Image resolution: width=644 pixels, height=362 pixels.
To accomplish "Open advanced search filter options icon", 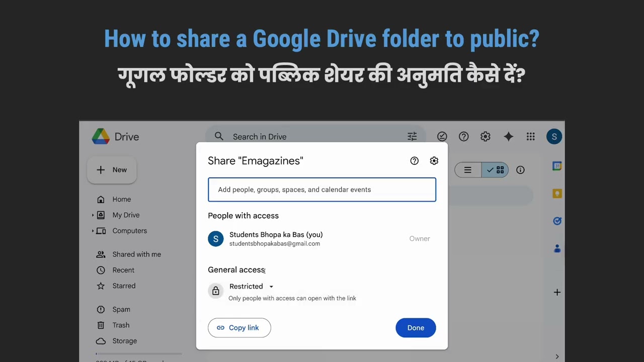I will point(412,136).
